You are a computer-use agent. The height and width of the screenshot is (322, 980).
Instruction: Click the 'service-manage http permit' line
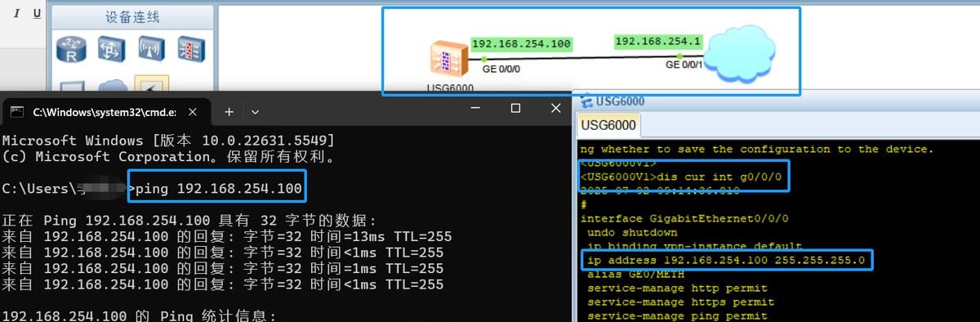click(677, 288)
